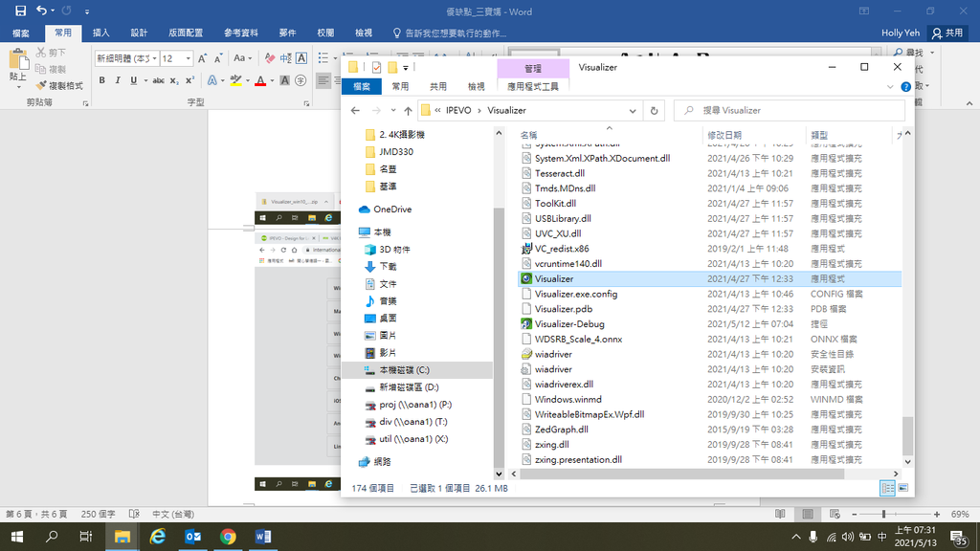Screen dimensions: 980x551
Task: Open the notification center
Action: 959,537
